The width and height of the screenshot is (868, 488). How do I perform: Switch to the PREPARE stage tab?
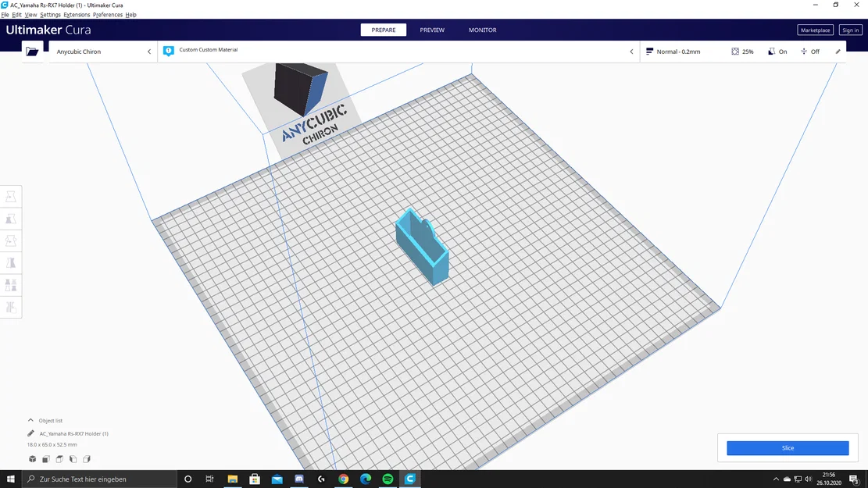383,30
